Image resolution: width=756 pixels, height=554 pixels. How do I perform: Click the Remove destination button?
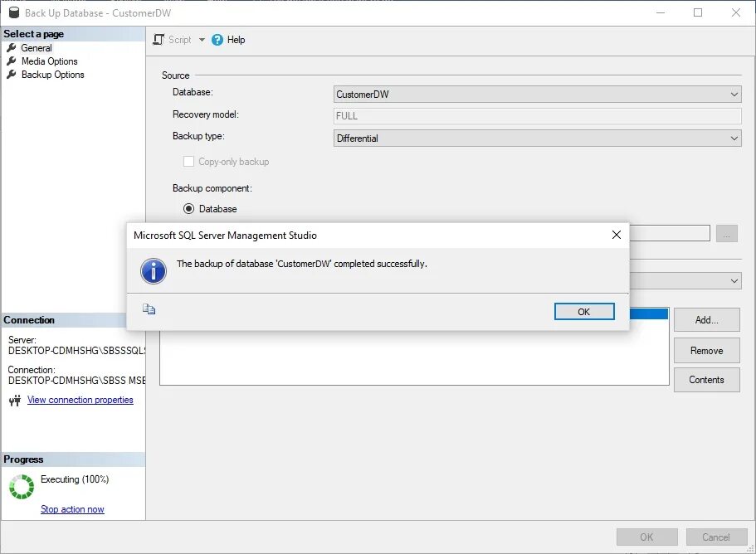point(707,351)
